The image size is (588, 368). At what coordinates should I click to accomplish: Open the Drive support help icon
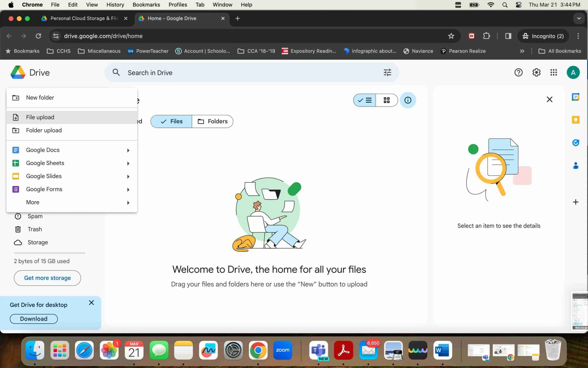click(x=518, y=72)
